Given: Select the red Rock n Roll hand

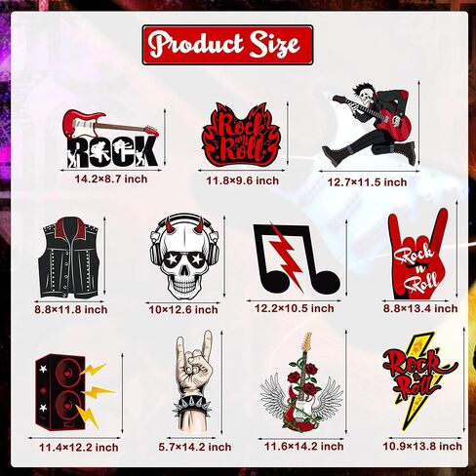Looking at the screenshot, I should 418,254.
